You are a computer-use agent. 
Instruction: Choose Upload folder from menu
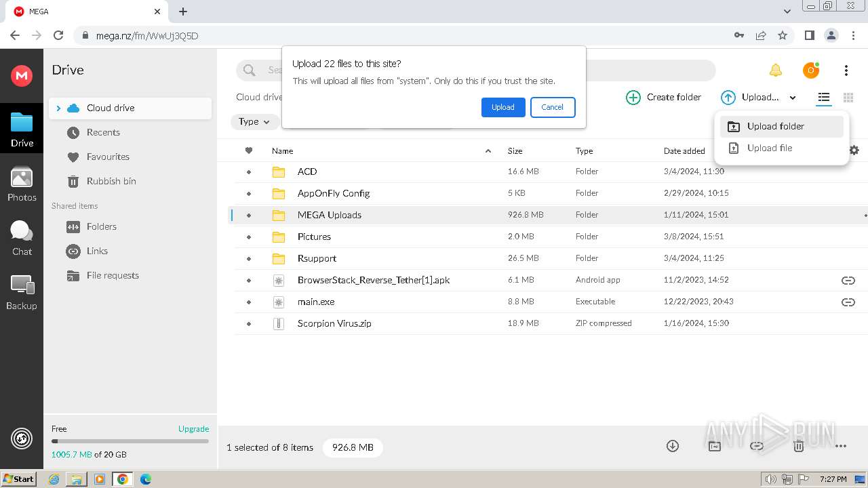click(x=782, y=126)
